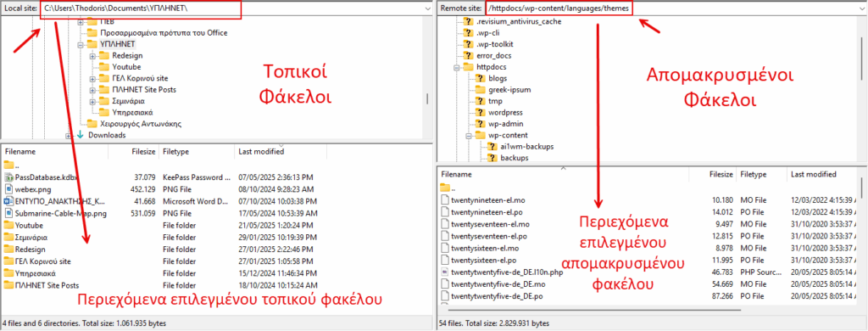Image resolution: width=868 pixels, height=331 pixels.
Task: Click the httpdocs folder icon in remote tree
Action: pyautogui.click(x=467, y=67)
